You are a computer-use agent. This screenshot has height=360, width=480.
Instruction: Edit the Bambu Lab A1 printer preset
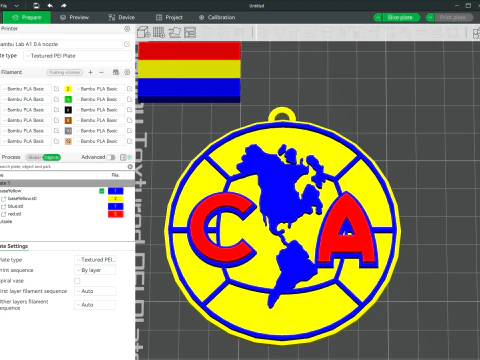pyautogui.click(x=127, y=44)
